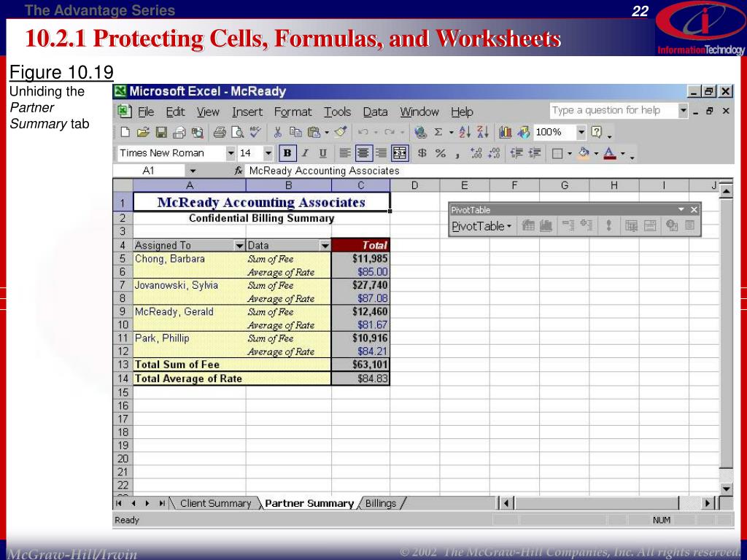
Task: Expand the Name Box dropdown arrow
Action: pyautogui.click(x=193, y=171)
